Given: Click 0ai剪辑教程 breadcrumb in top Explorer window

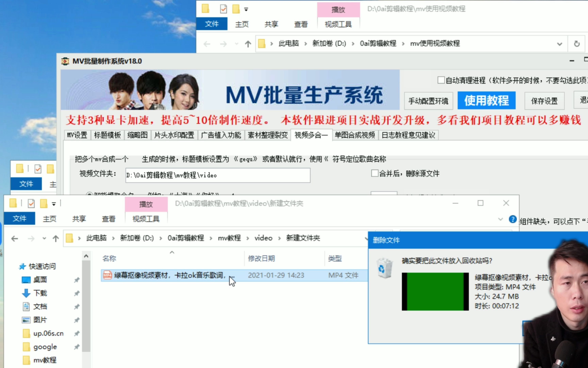Looking at the screenshot, I should pos(378,44).
